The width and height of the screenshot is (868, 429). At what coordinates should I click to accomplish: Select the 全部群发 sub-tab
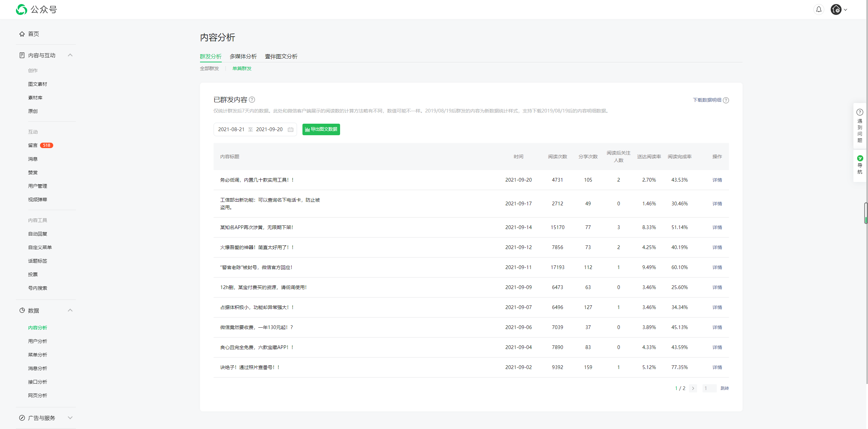tap(209, 68)
